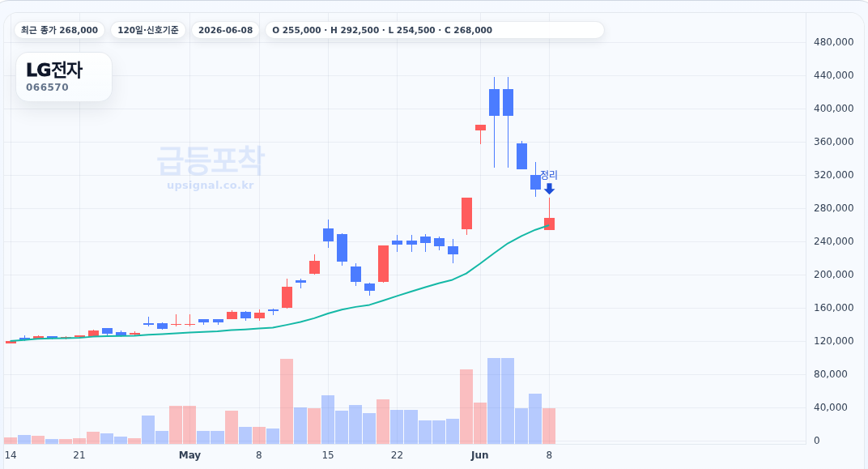
Task: Click the 15 date label on time axis
Action: (328, 455)
